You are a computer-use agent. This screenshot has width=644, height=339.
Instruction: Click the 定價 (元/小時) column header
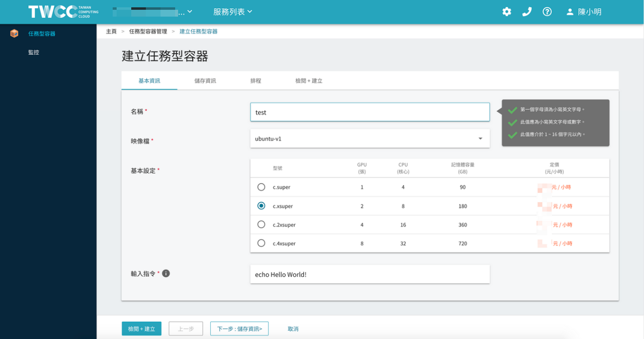click(x=554, y=168)
